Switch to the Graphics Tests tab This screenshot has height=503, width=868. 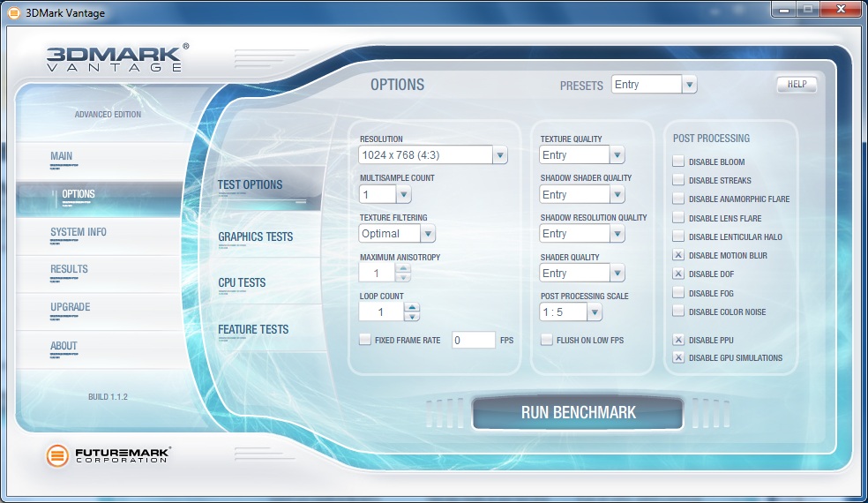click(256, 236)
